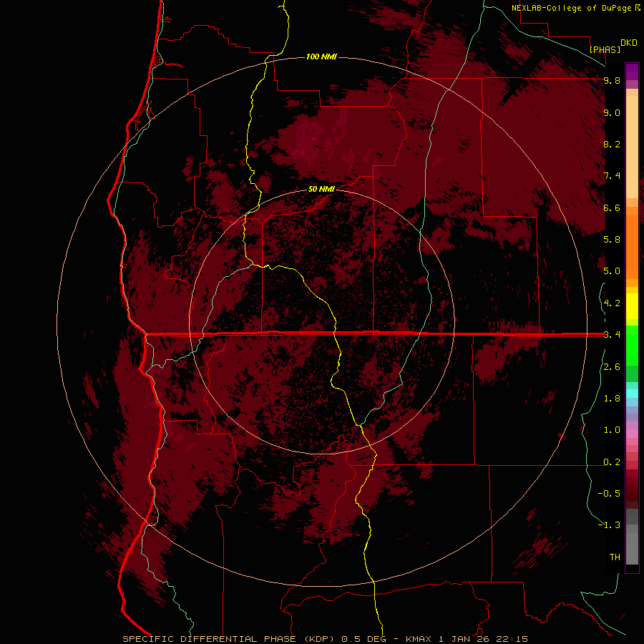Click the DKD label above the color scale
The width and height of the screenshot is (644, 644).
tap(629, 43)
